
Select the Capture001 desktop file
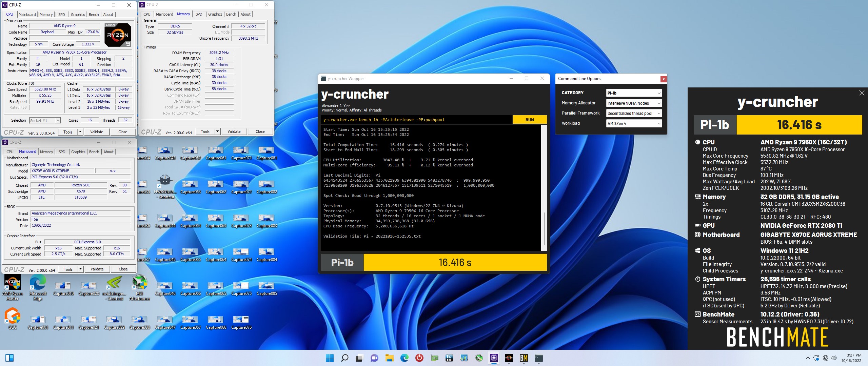[38, 322]
